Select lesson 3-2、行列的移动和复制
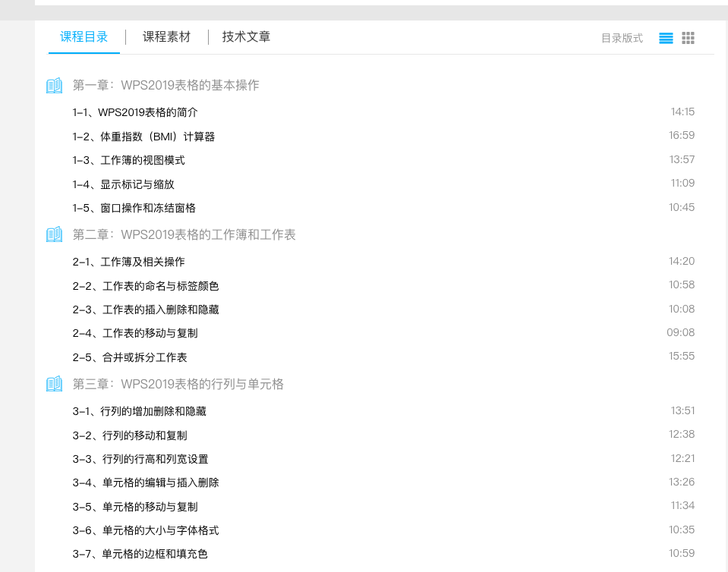 click(x=130, y=435)
